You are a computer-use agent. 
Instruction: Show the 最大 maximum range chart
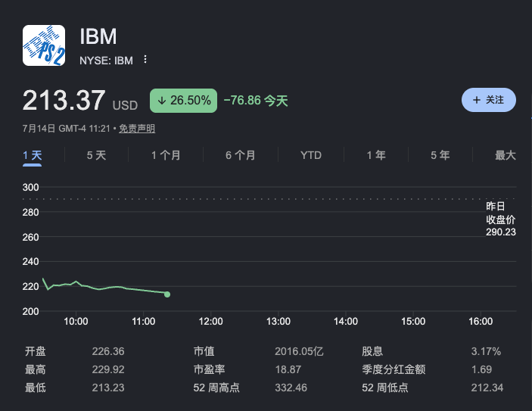coord(506,155)
